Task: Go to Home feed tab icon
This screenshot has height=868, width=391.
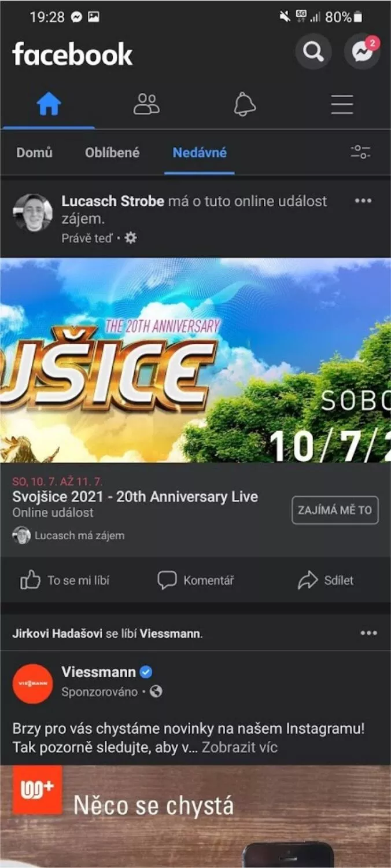Action: click(49, 105)
